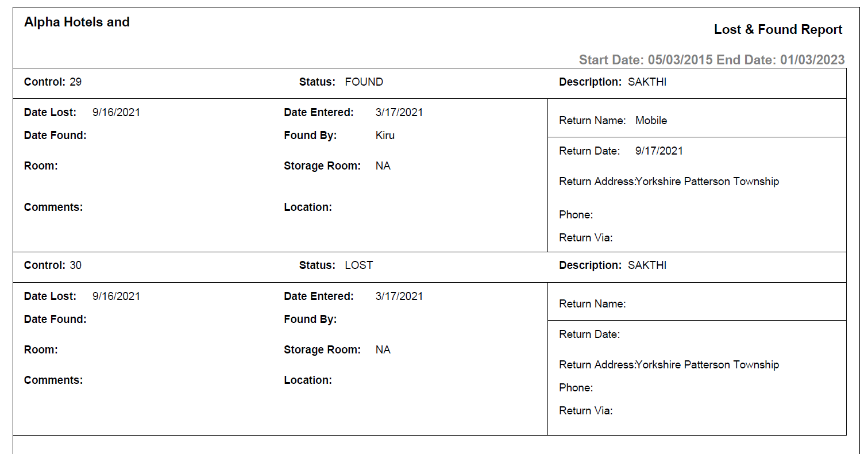Click Date Lost value in the FOUND record

[116, 113]
